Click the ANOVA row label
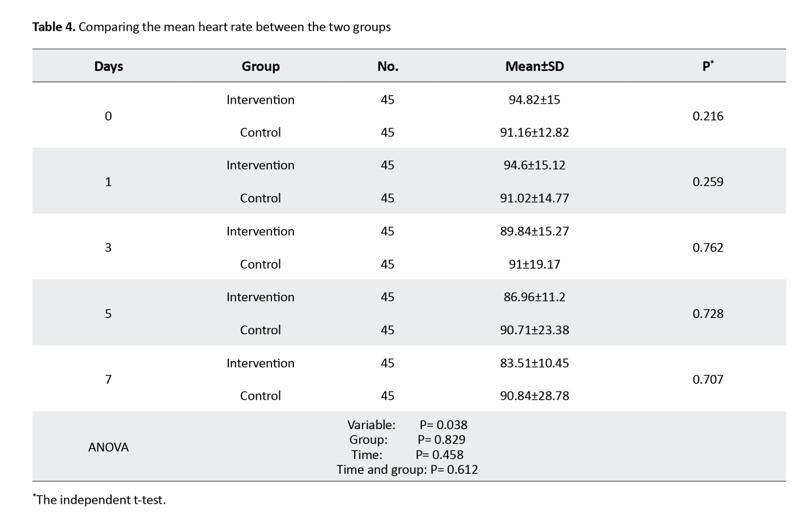The height and width of the screenshot is (518, 812). pyautogui.click(x=108, y=447)
